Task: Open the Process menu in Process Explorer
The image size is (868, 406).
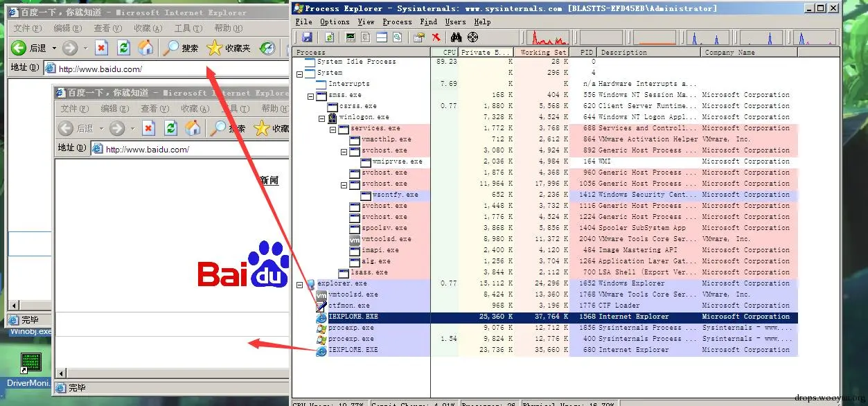Action: pos(397,21)
